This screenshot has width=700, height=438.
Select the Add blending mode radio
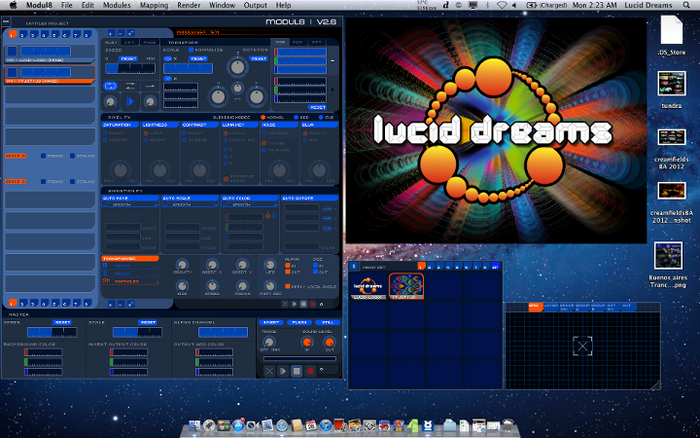point(296,117)
